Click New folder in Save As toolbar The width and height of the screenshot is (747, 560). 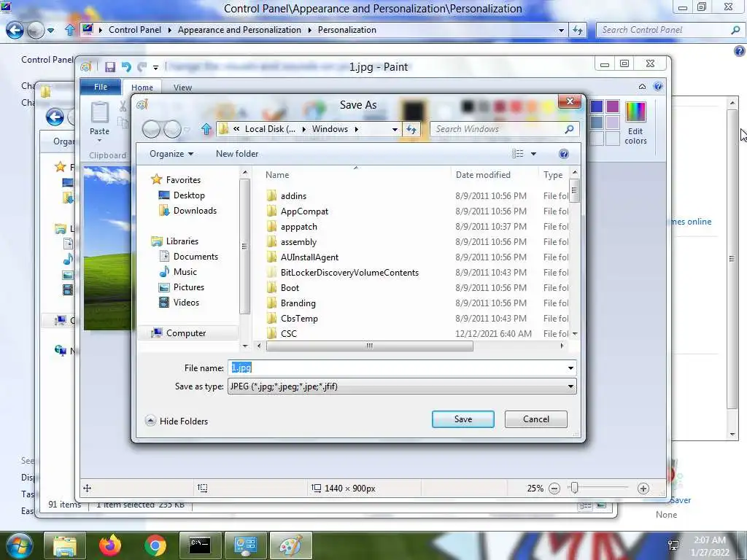pyautogui.click(x=237, y=154)
